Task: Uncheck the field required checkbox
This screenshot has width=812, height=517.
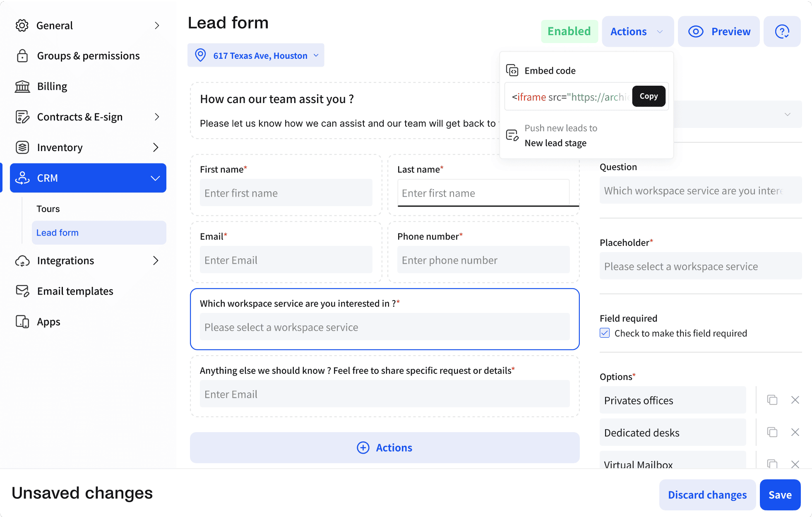Action: (x=604, y=333)
